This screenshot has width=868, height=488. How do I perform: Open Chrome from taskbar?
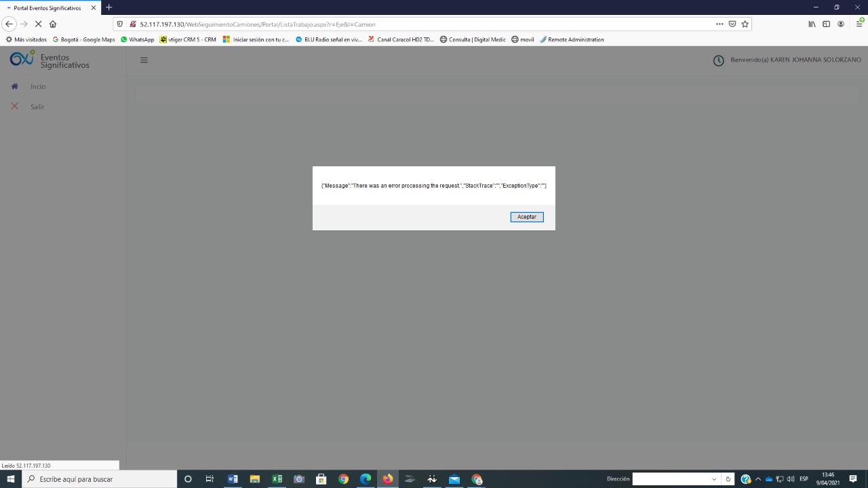(x=343, y=479)
